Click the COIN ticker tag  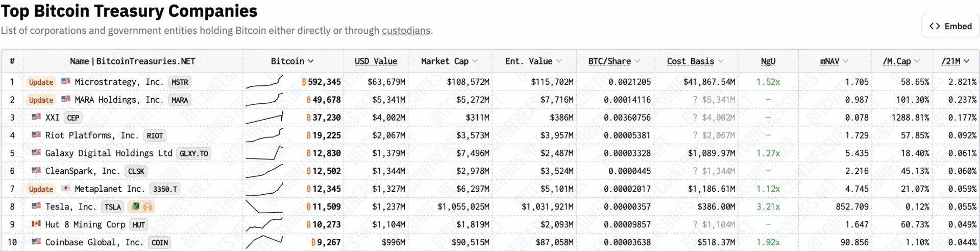(160, 243)
